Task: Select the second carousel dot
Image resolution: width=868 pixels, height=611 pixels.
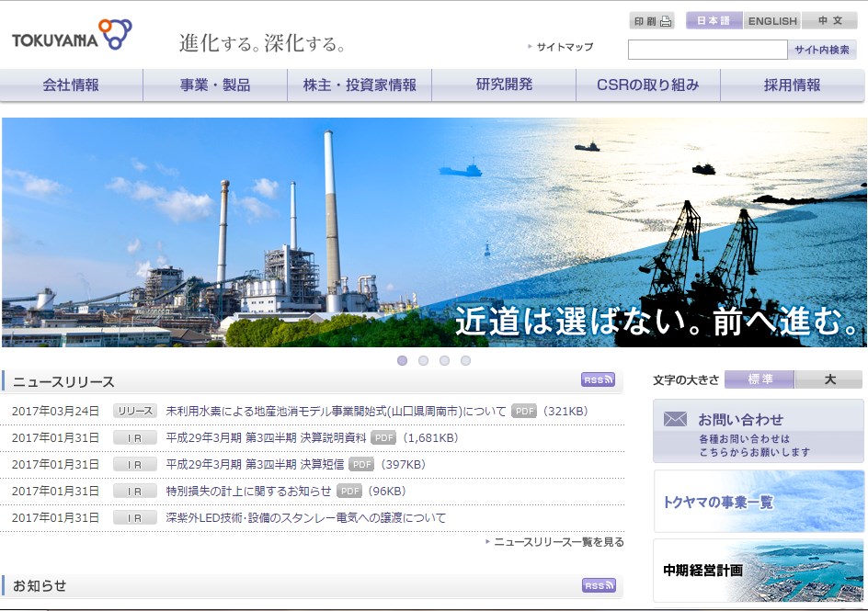Action: tap(424, 360)
